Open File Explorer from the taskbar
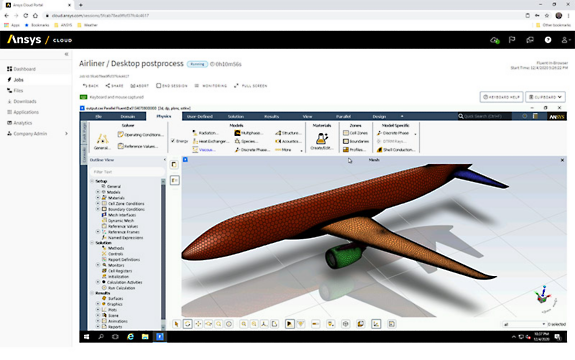This screenshot has height=360, width=575. click(145, 337)
